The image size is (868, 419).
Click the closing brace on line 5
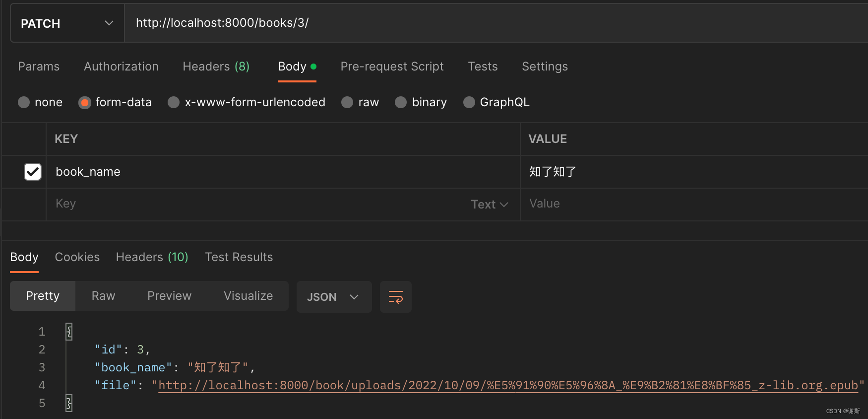click(x=69, y=403)
